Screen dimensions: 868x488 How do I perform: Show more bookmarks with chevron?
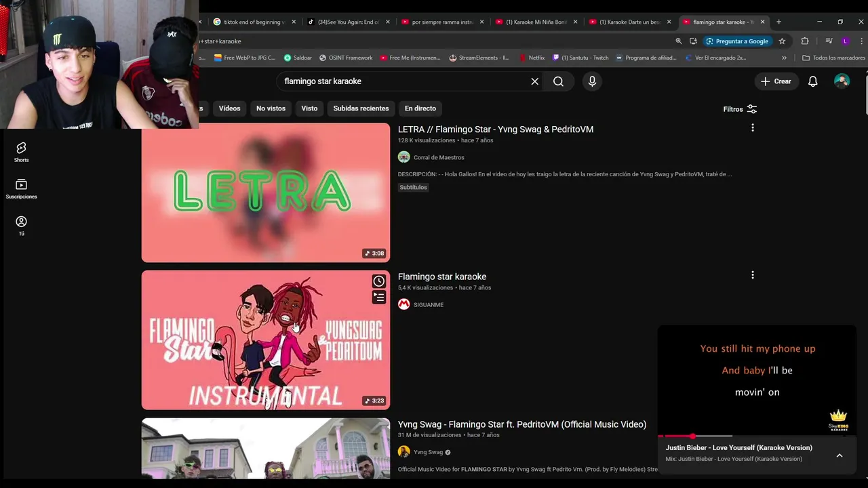(x=784, y=58)
